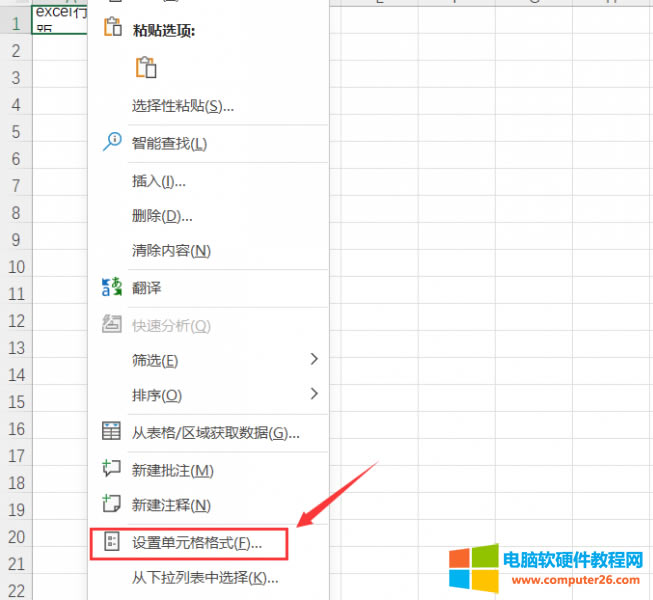Click the paste option clipboard icon

(146, 67)
